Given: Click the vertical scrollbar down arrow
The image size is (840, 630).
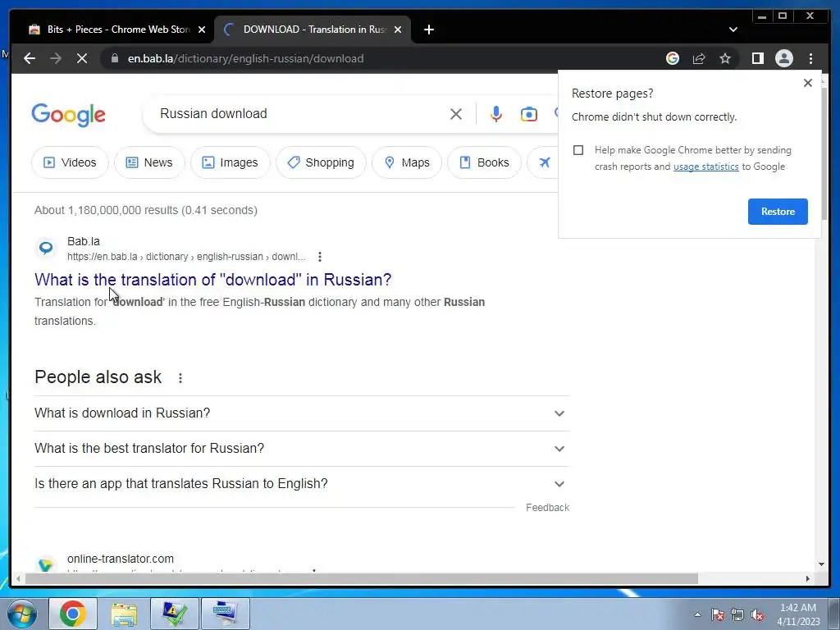Looking at the screenshot, I should 821,564.
